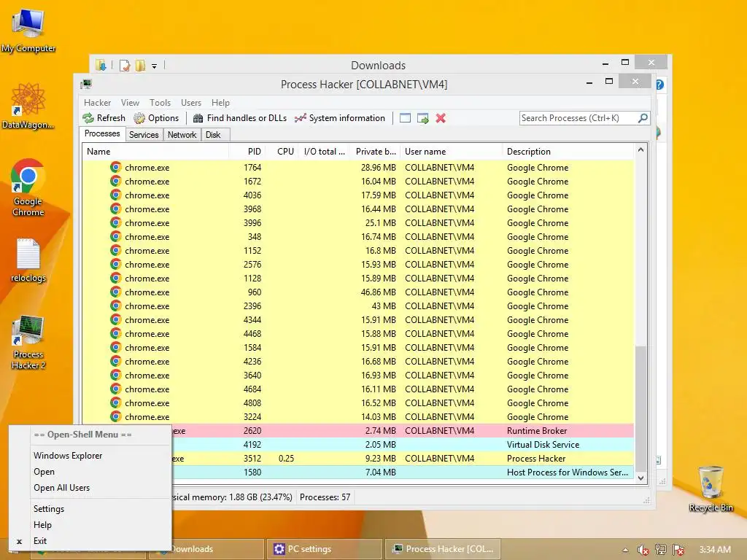Open the View menu
This screenshot has height=560, width=747.
pyautogui.click(x=130, y=103)
